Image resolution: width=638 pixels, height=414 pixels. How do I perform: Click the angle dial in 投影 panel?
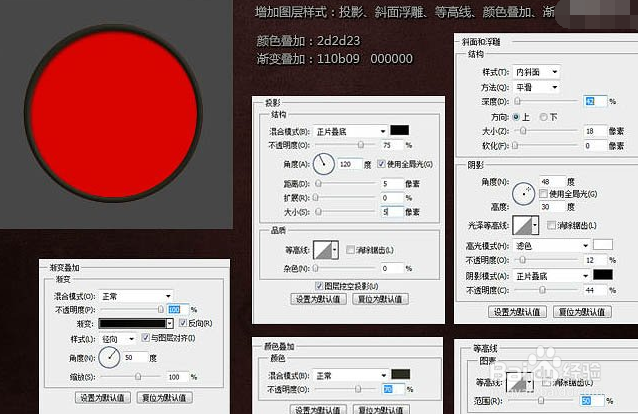tap(324, 164)
